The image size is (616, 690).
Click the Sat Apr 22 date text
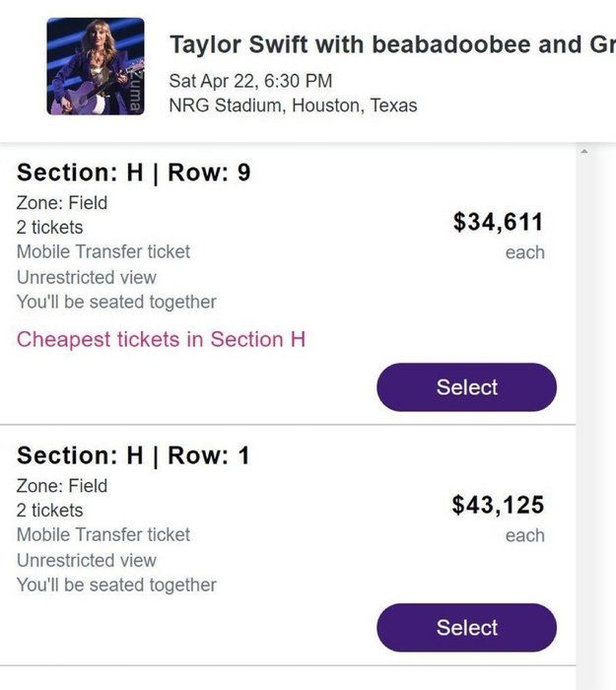pos(250,80)
